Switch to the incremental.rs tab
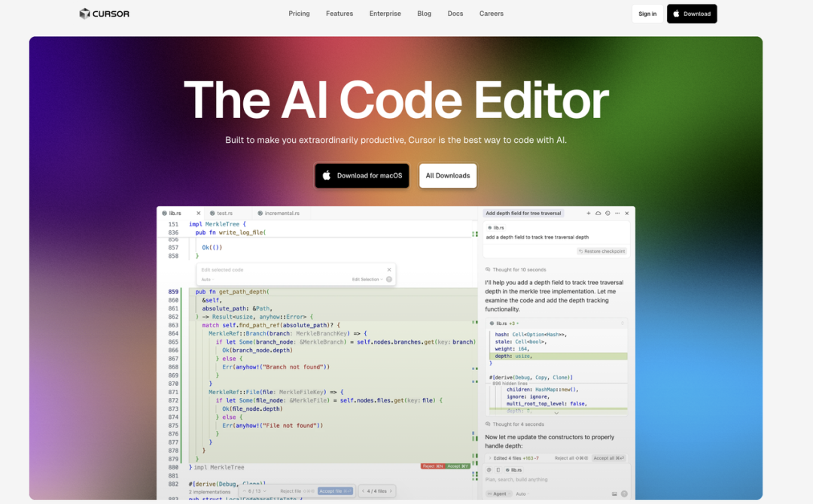The image size is (813, 504). pyautogui.click(x=282, y=213)
